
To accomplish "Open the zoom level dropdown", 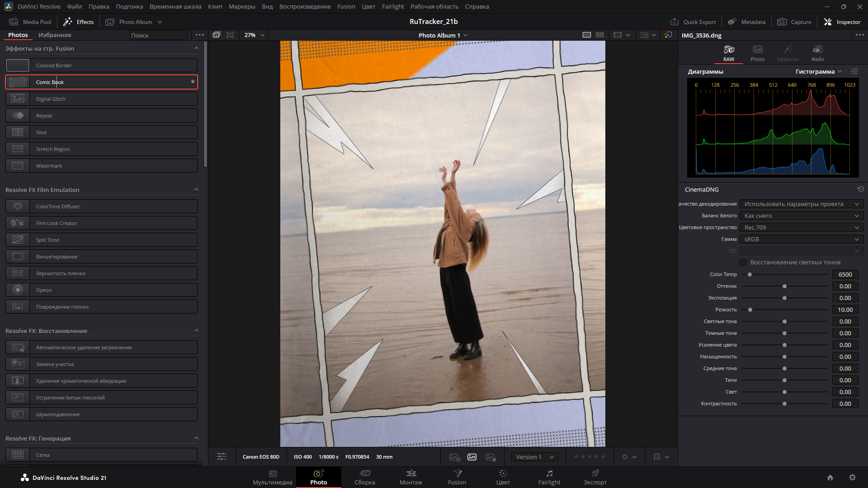I will pyautogui.click(x=255, y=35).
